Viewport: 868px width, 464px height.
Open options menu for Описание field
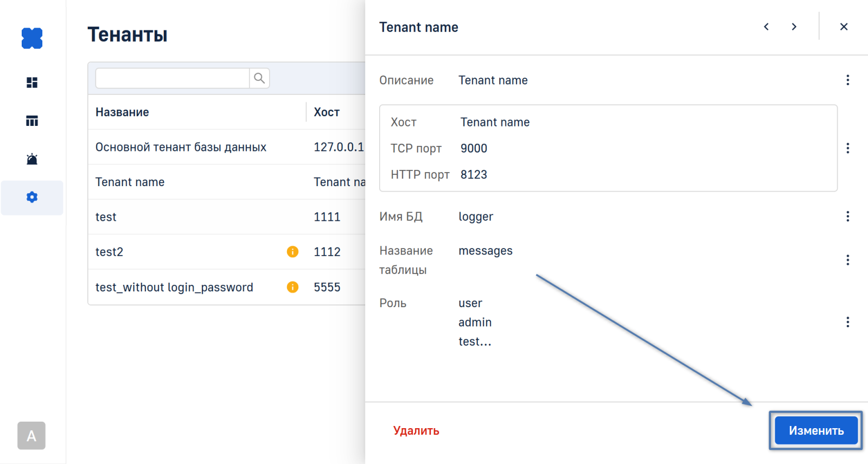click(x=847, y=80)
